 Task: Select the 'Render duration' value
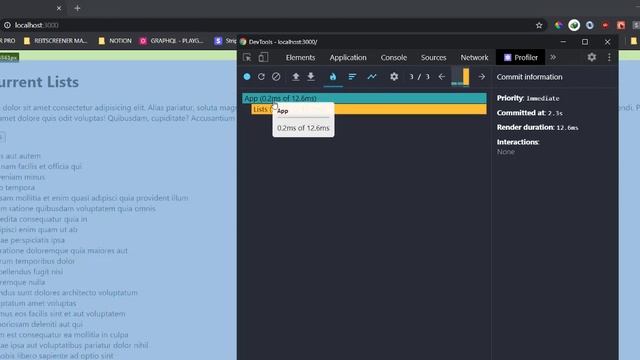click(567, 128)
